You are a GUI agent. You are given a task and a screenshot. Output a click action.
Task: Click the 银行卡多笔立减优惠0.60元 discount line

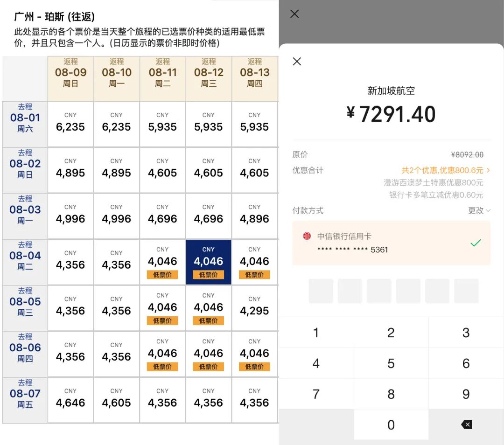[436, 195]
